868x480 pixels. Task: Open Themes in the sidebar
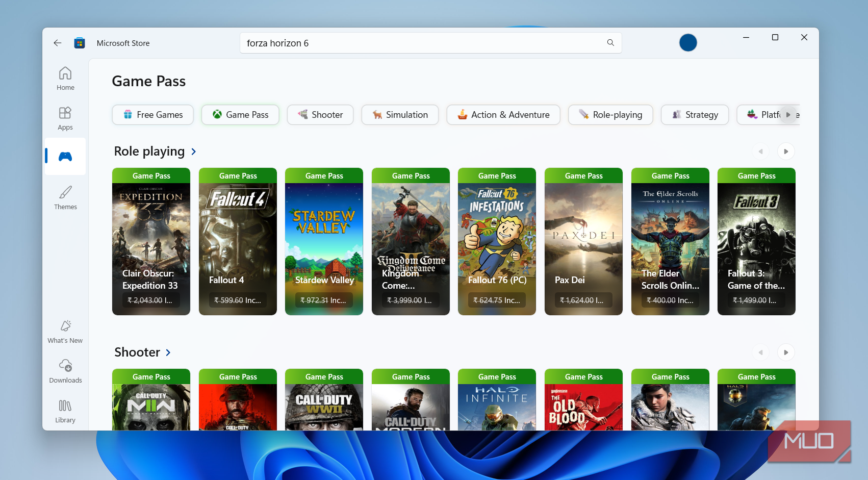pyautogui.click(x=65, y=198)
